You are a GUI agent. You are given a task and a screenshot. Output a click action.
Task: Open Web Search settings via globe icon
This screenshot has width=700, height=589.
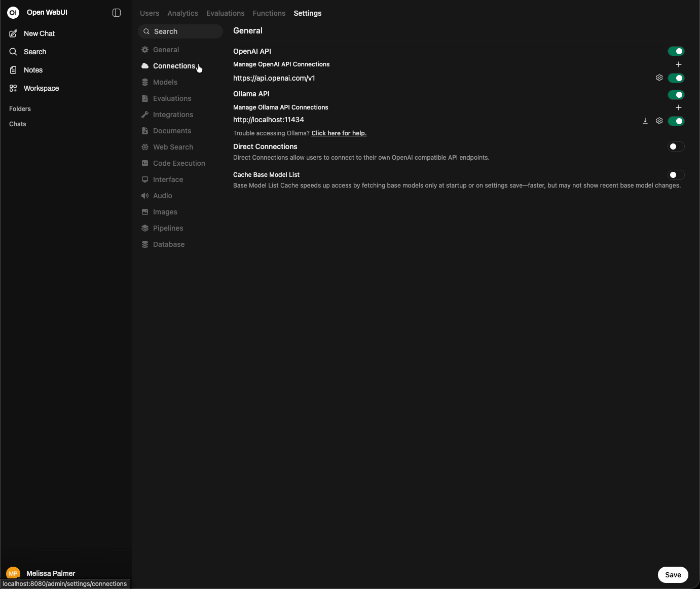pyautogui.click(x=145, y=147)
